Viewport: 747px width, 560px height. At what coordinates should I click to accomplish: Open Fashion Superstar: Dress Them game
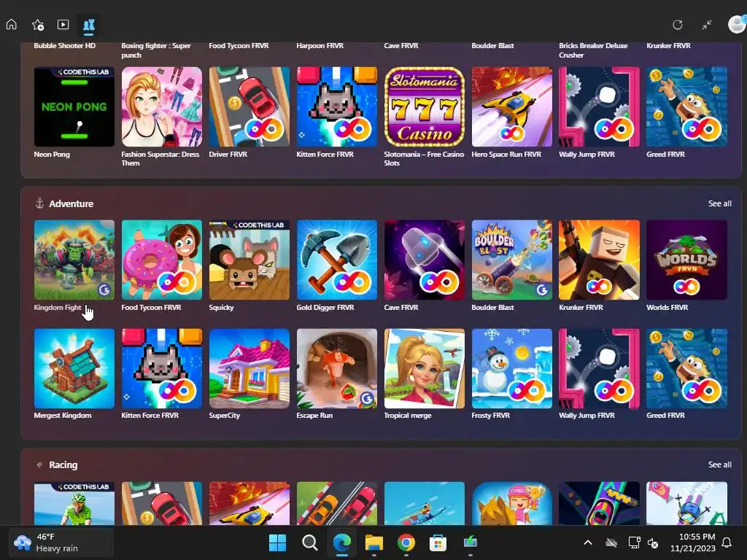[162, 106]
